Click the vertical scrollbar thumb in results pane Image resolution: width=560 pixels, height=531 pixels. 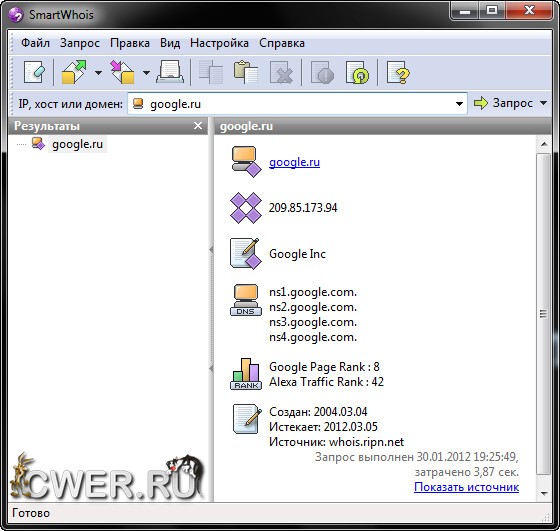pos(544,314)
